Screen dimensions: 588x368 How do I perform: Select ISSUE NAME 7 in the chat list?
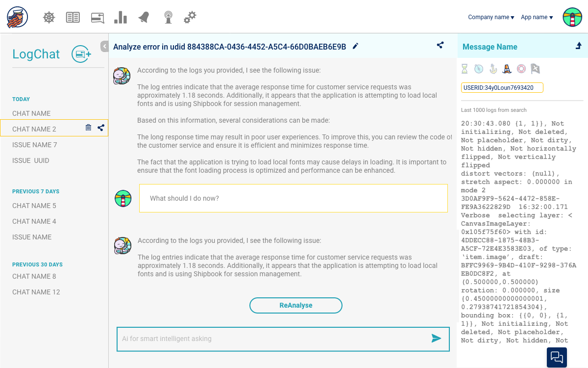coord(35,145)
